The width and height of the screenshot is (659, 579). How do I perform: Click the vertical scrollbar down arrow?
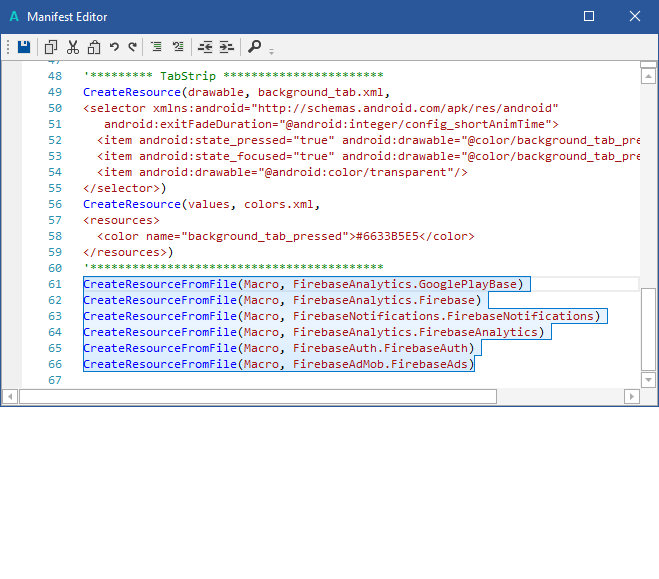[648, 380]
